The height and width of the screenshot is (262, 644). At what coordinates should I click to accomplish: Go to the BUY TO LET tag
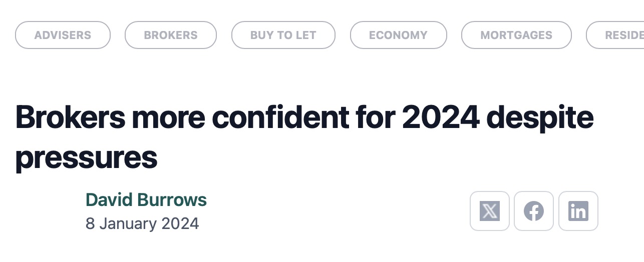click(283, 35)
